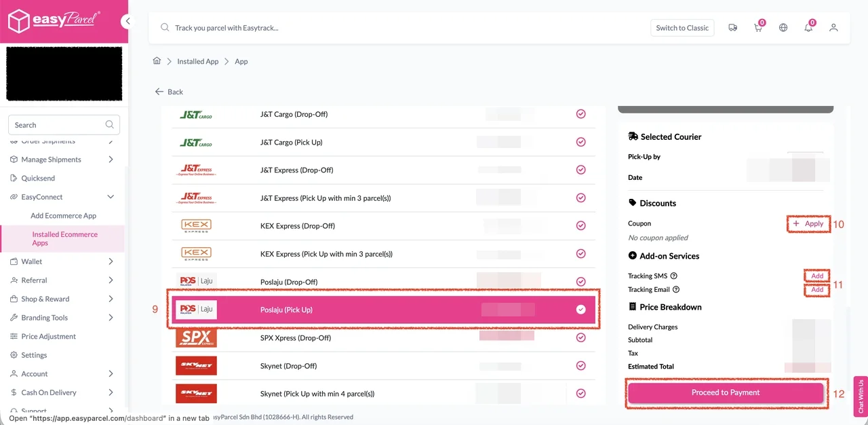The width and height of the screenshot is (868, 425).
Task: Click the Switch to Classic button
Action: 682,27
